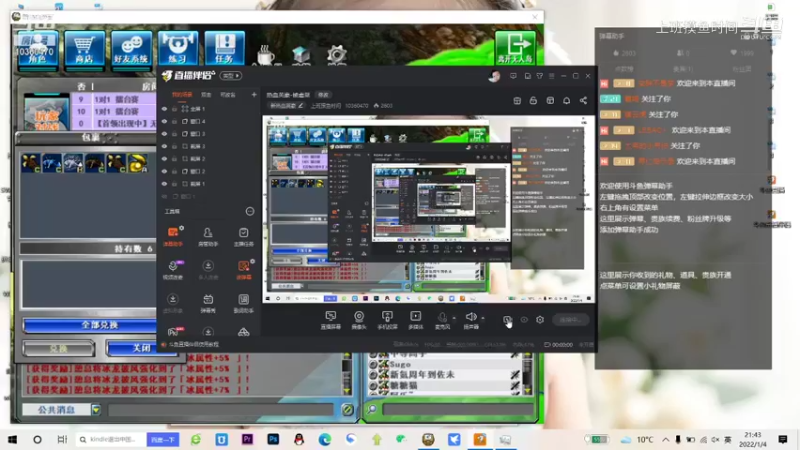Open Premiere Pro from the taskbar
The image size is (800, 450).
(247, 439)
